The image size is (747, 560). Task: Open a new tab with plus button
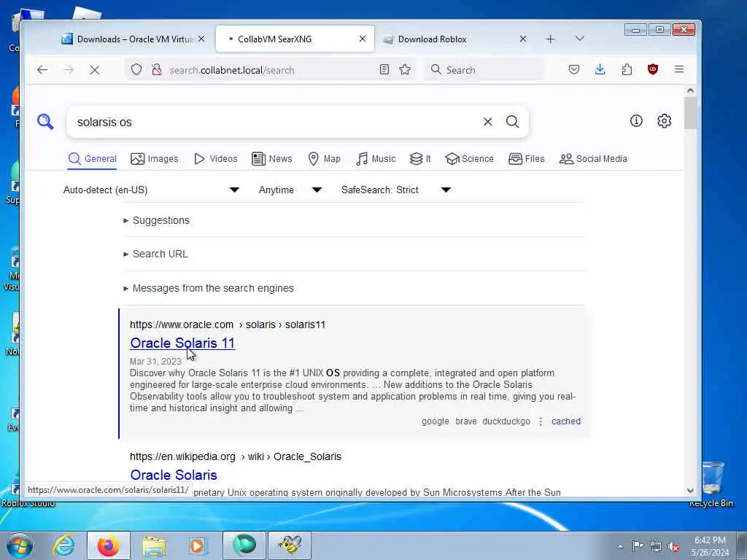tap(550, 39)
